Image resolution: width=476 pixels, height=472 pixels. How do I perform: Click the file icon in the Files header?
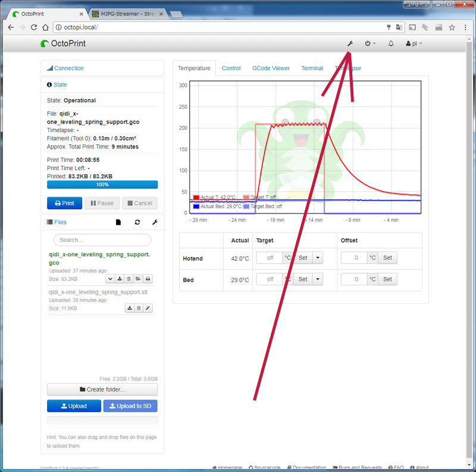(x=118, y=222)
